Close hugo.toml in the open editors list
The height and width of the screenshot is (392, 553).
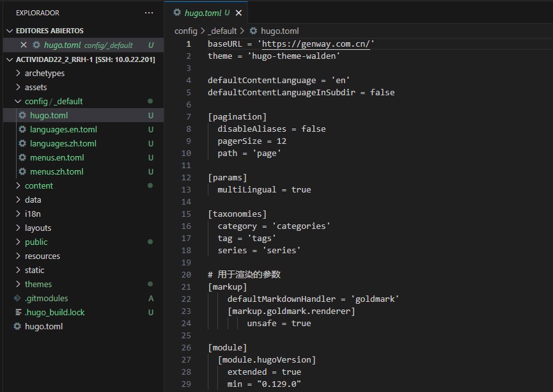tap(24, 45)
